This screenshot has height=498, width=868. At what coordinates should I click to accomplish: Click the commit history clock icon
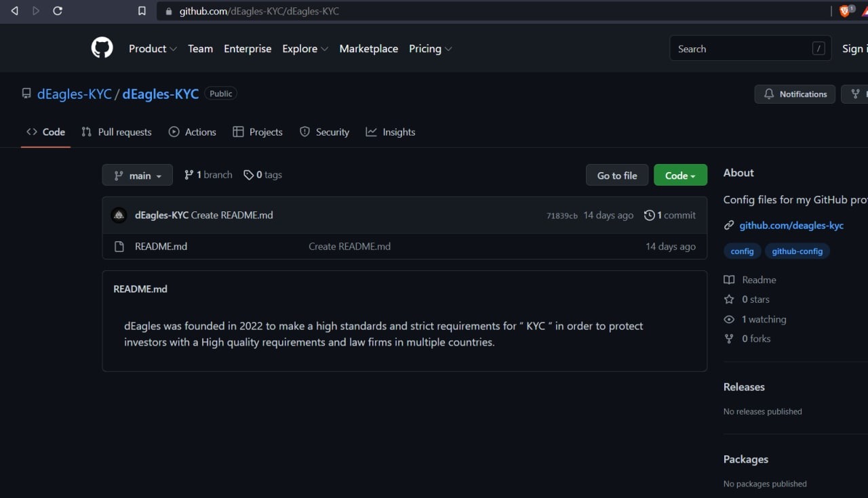(649, 215)
